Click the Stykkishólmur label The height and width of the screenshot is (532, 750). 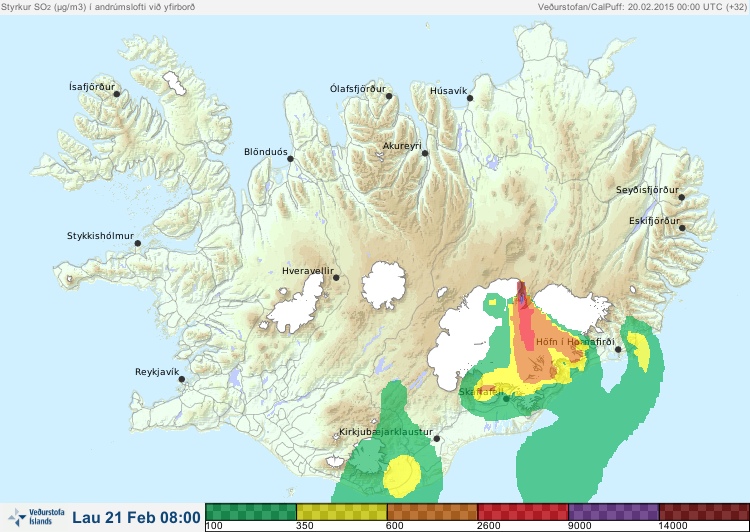click(100, 236)
